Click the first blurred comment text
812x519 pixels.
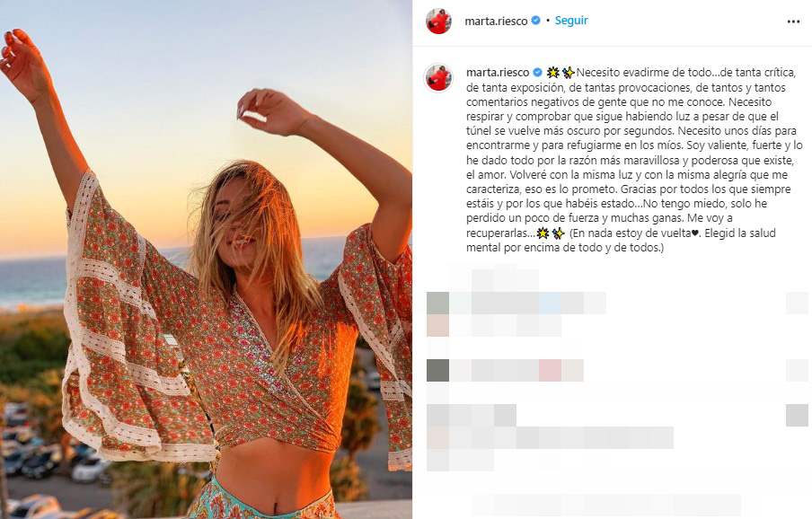(x=527, y=303)
